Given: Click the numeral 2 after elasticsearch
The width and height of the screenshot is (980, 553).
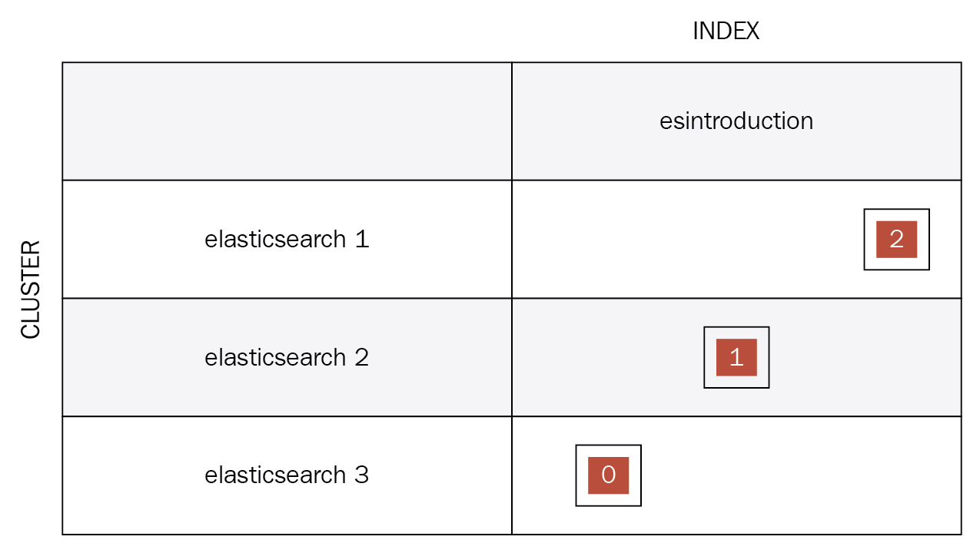Looking at the screenshot, I should (x=361, y=357).
